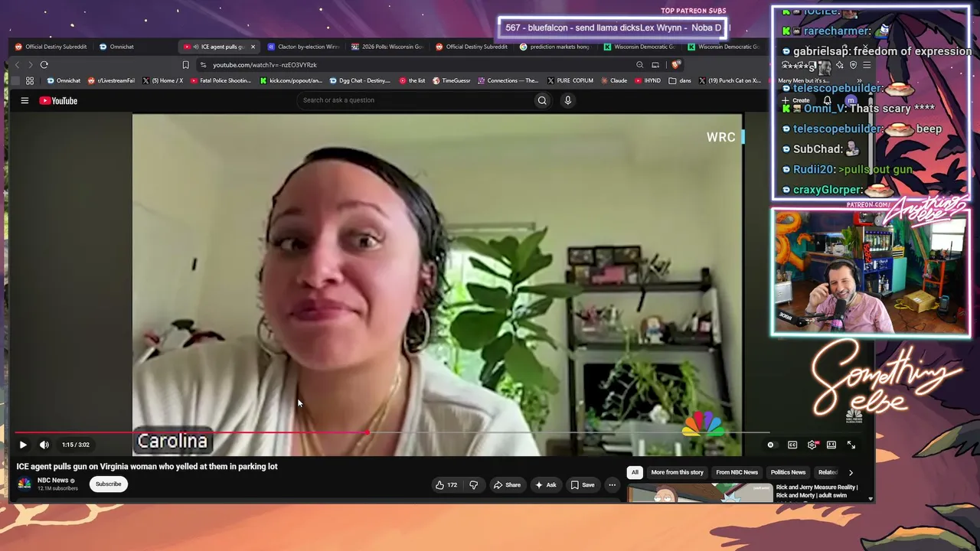The height and width of the screenshot is (551, 980).
Task: Reload the page with the refresh button
Action: point(44,65)
